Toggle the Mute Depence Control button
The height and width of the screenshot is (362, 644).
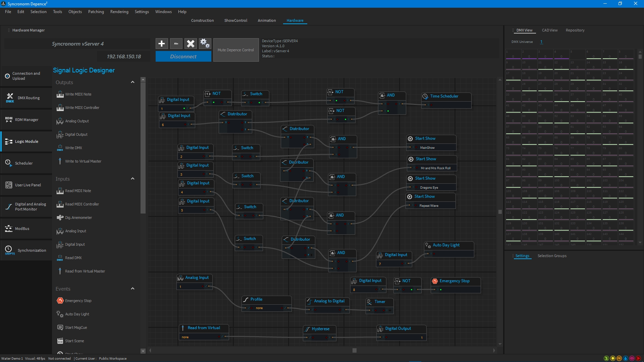(235, 50)
